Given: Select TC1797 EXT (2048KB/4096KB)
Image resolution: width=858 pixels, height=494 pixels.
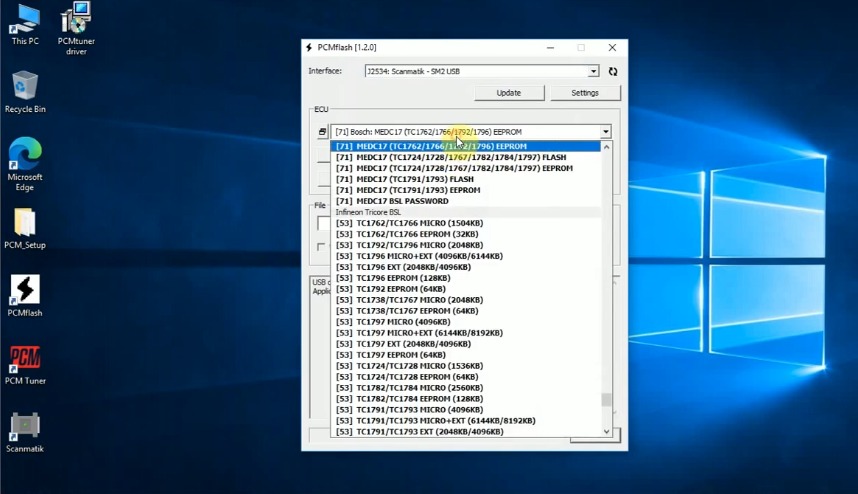Looking at the screenshot, I should (x=465, y=344).
